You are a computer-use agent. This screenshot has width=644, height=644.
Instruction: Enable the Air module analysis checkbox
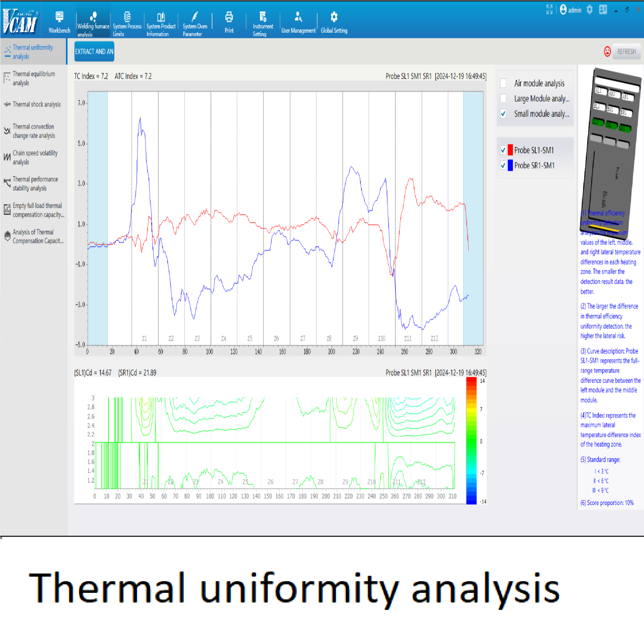click(x=503, y=83)
